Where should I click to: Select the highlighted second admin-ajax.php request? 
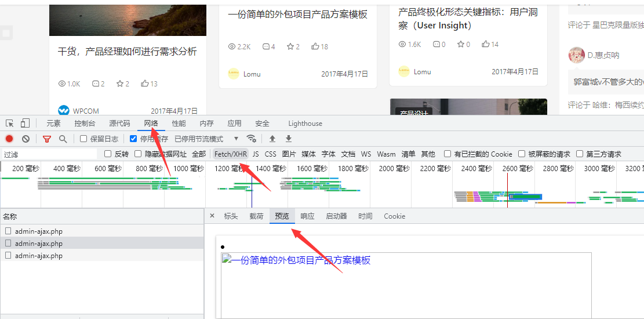tap(102, 244)
